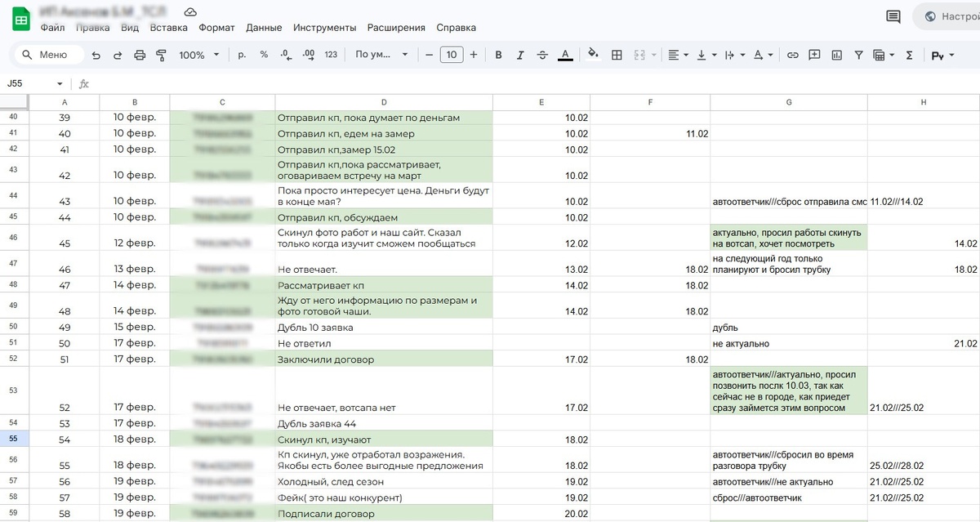
Task: Open the Файл menu
Action: point(52,27)
